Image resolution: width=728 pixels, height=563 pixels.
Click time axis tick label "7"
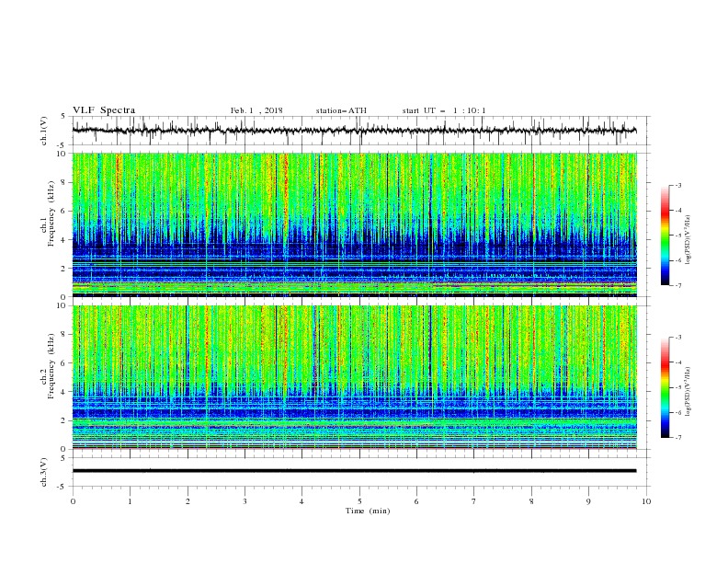(474, 501)
